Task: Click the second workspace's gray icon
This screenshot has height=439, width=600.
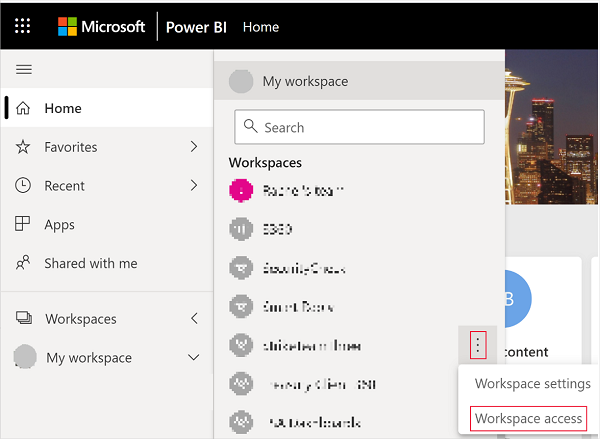Action: (241, 229)
